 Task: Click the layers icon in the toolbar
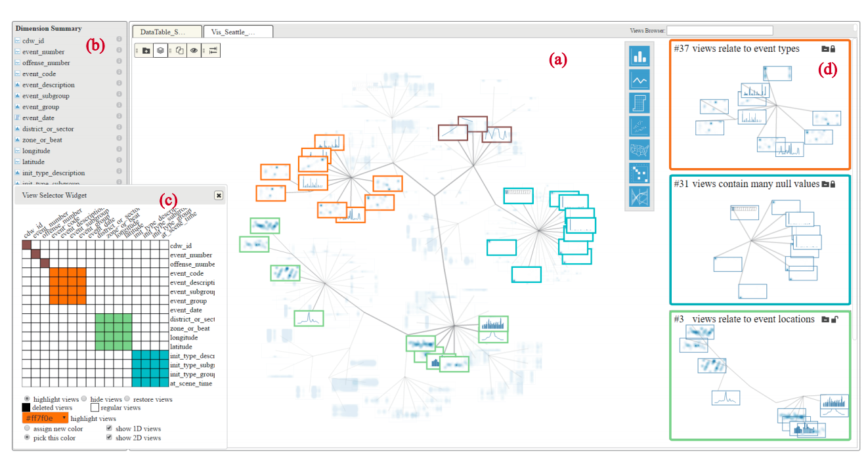[160, 50]
